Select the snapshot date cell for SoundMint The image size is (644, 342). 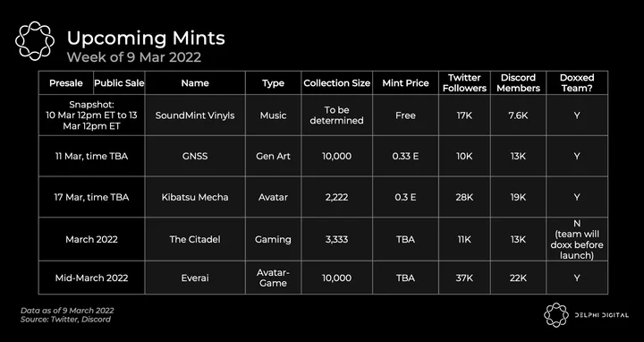pos(91,115)
